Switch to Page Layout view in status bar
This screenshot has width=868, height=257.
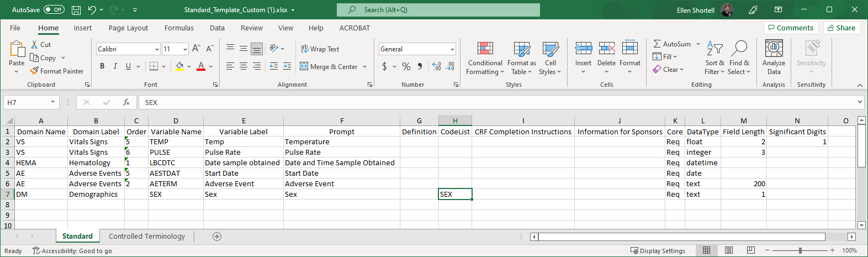pyautogui.click(x=729, y=250)
